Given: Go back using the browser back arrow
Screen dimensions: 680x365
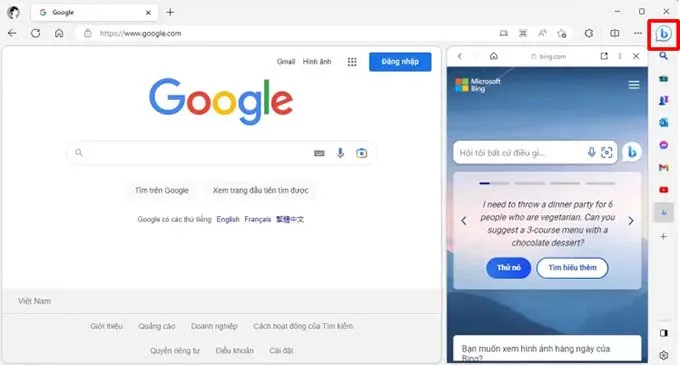Looking at the screenshot, I should [x=12, y=33].
